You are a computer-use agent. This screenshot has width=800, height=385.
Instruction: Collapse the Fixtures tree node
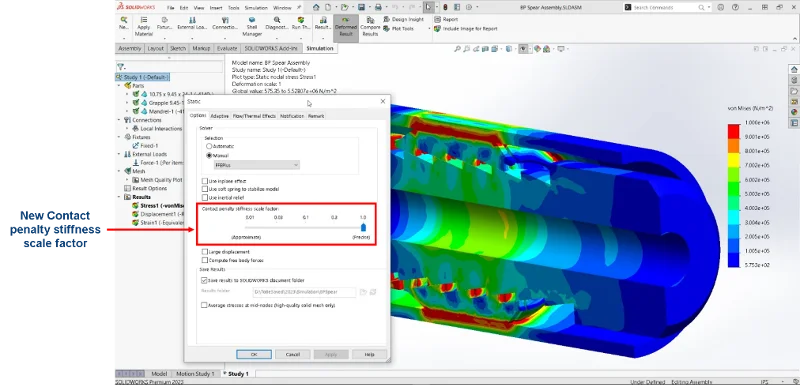coord(120,137)
